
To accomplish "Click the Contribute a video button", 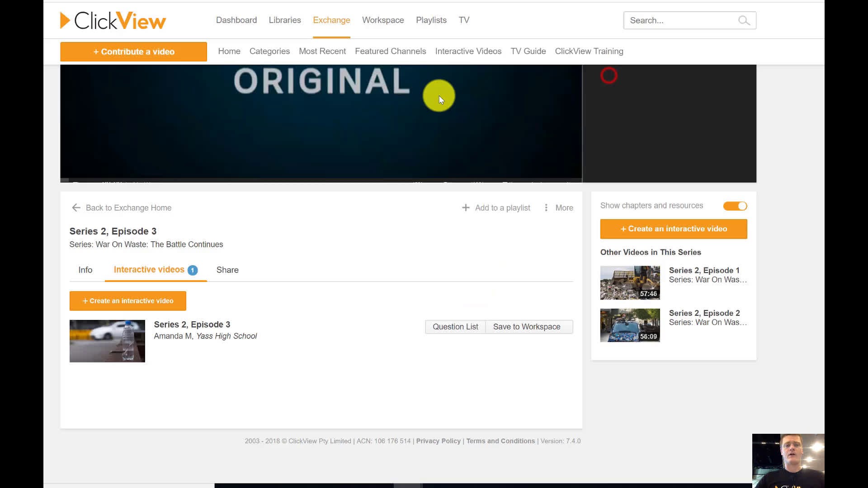I will pyautogui.click(x=133, y=52).
